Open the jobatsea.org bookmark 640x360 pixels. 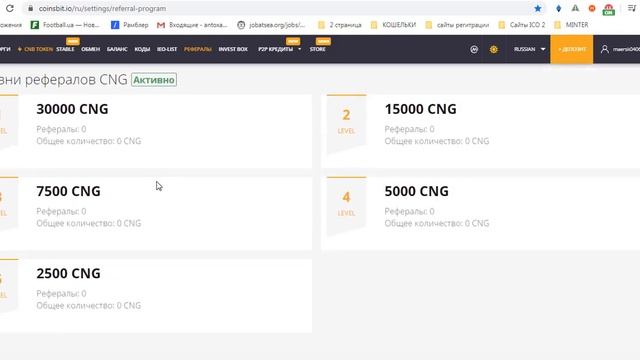click(x=271, y=25)
